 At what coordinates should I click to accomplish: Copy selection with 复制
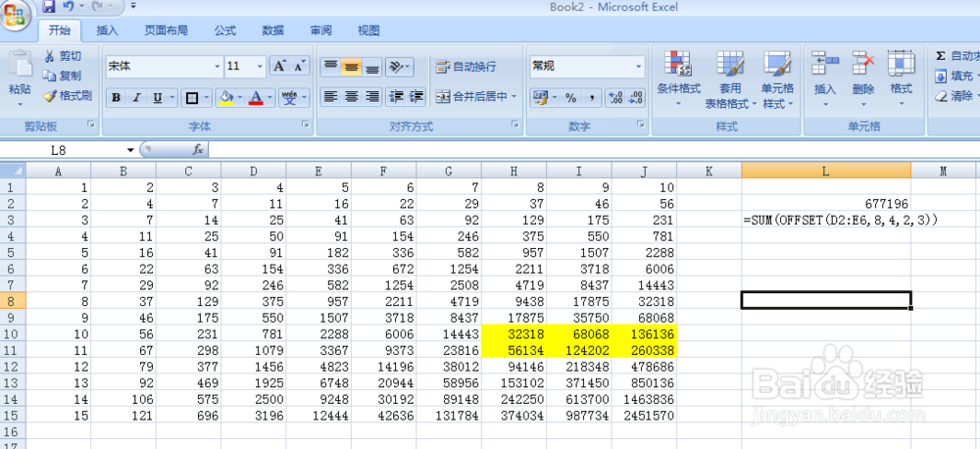point(62,75)
